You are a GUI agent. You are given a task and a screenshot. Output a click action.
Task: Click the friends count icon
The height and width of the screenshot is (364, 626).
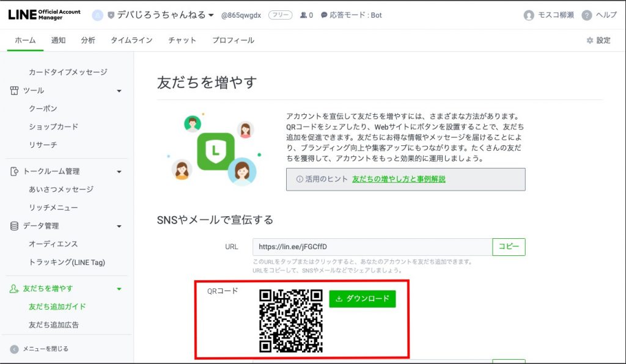(x=303, y=15)
